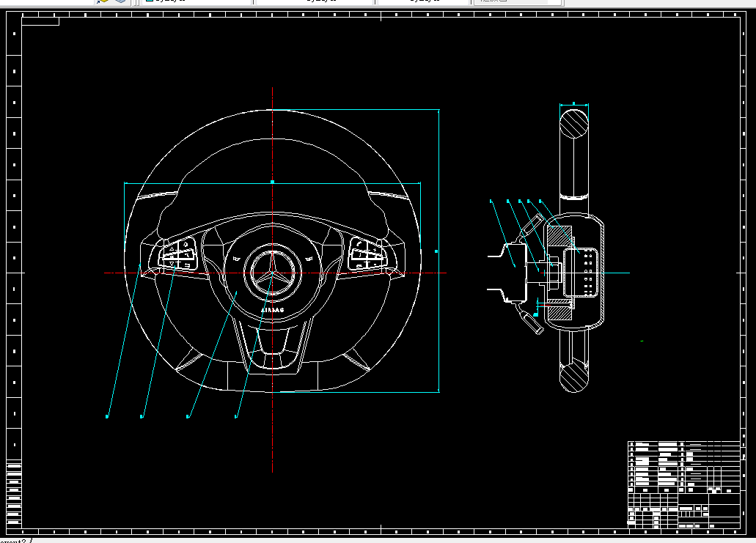Select the connector block with pin dots in the section view
Viewport: 756px width, 543px height.
point(581,273)
